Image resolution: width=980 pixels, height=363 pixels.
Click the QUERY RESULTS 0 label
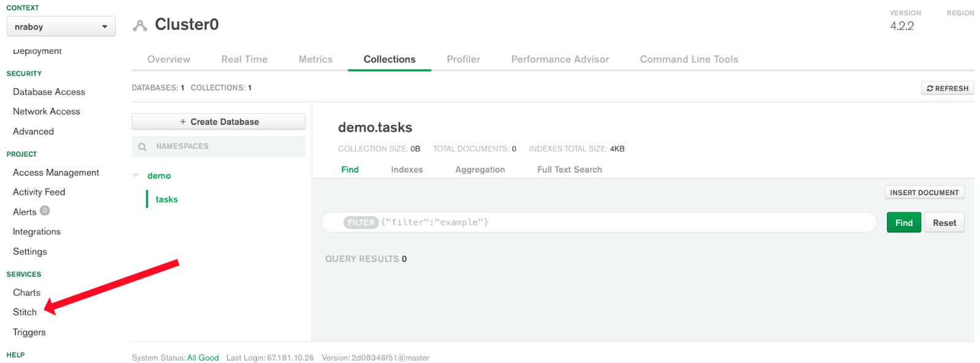point(366,259)
